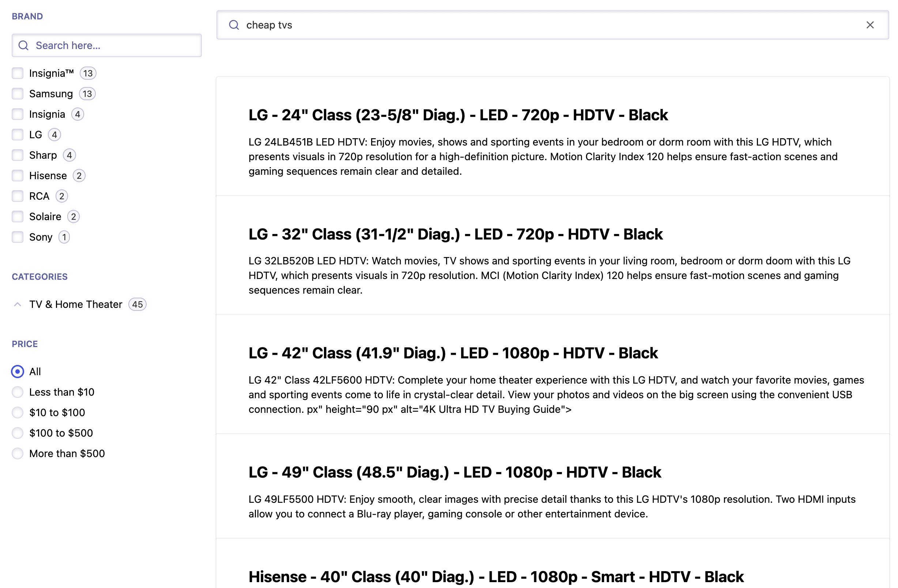The width and height of the screenshot is (898, 588).
Task: Focus the brand Search here field
Action: point(113,45)
